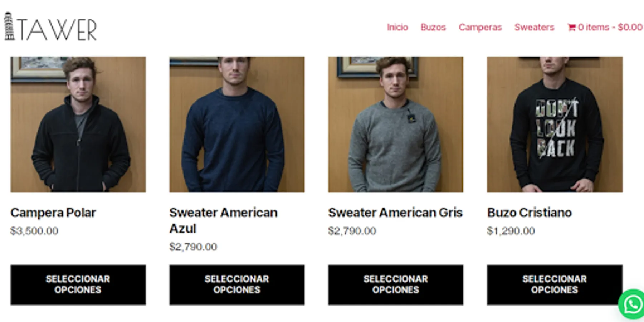Click the Sweater American Gris title
Image resolution: width=644 pixels, height=322 pixels.
pyautogui.click(x=395, y=213)
